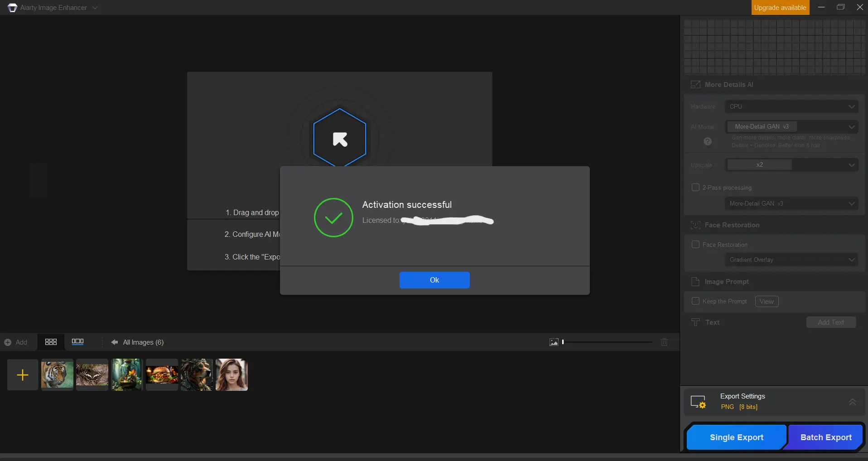Open the Hardware CPU dropdown

791,106
